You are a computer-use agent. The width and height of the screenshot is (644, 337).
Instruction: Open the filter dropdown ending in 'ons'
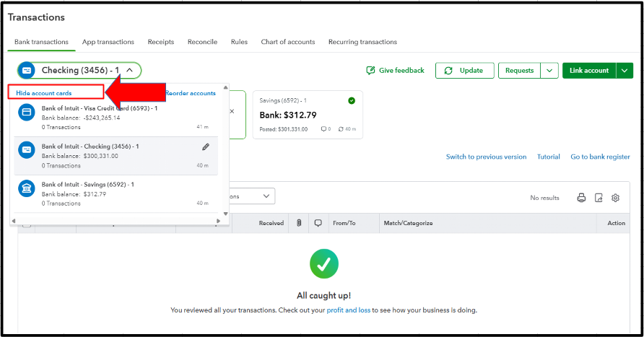tap(253, 196)
